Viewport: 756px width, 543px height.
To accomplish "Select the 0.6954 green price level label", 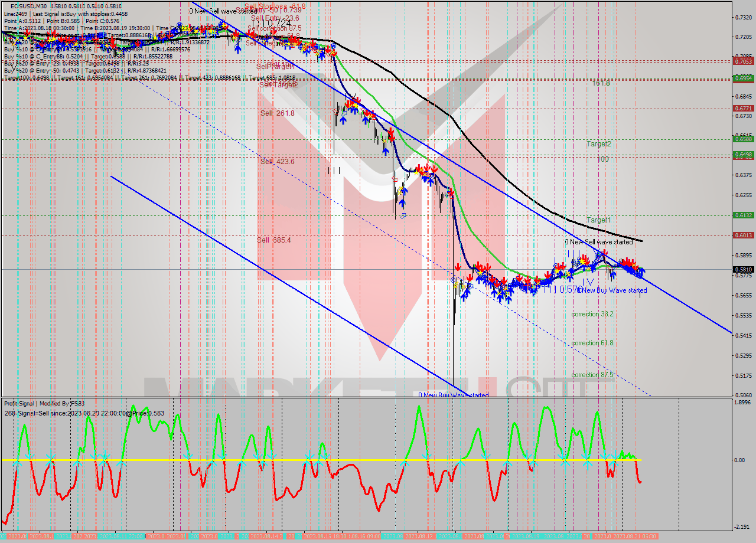I will point(743,78).
